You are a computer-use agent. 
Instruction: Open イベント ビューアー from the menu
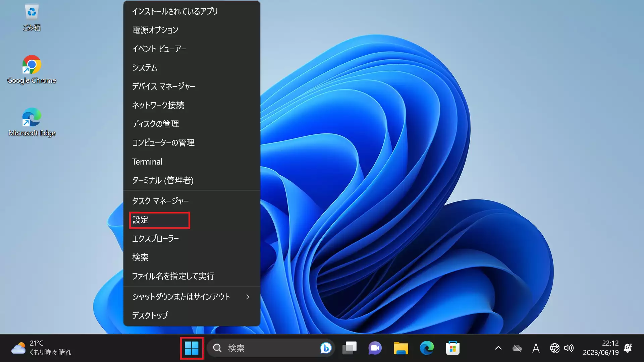tap(192, 49)
